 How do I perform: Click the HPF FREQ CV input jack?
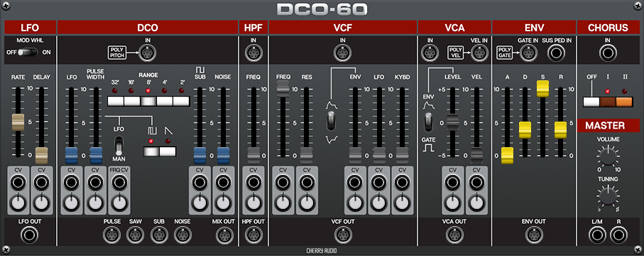tap(253, 182)
